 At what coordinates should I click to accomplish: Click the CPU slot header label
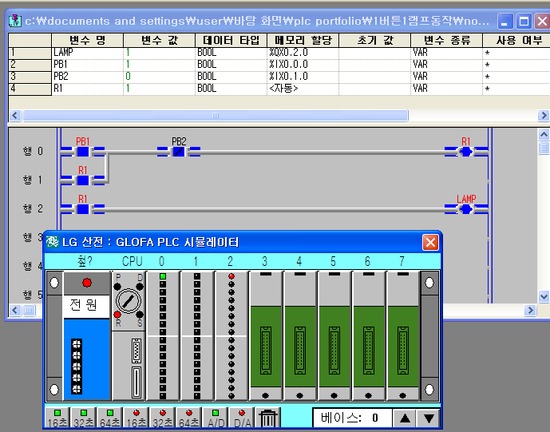coord(132,261)
